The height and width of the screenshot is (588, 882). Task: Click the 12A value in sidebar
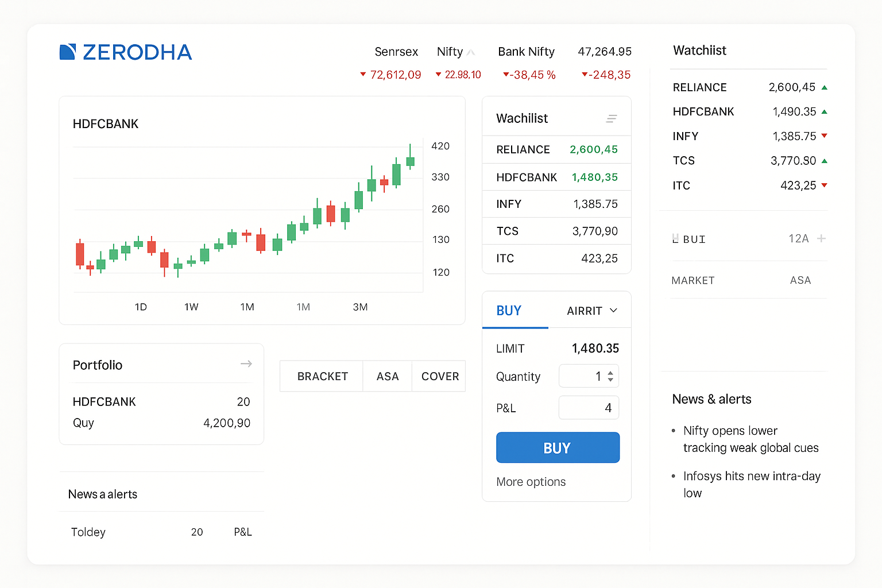[x=799, y=238]
